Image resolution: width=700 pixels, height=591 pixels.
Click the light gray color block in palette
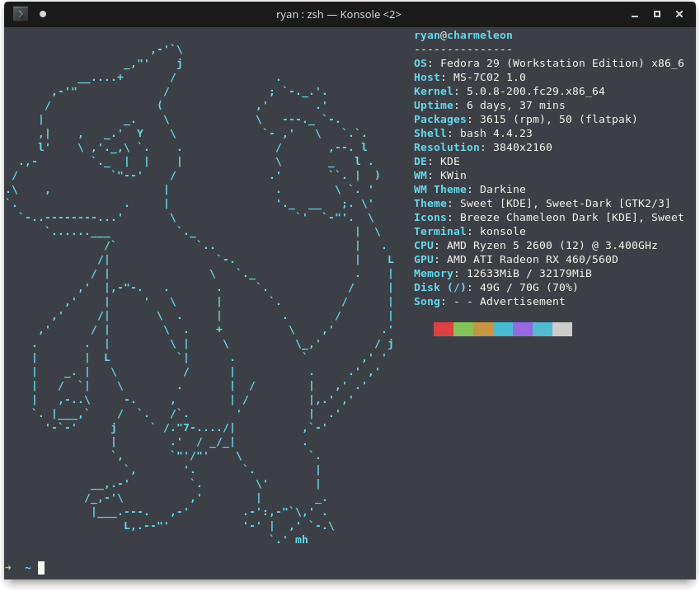[561, 330]
